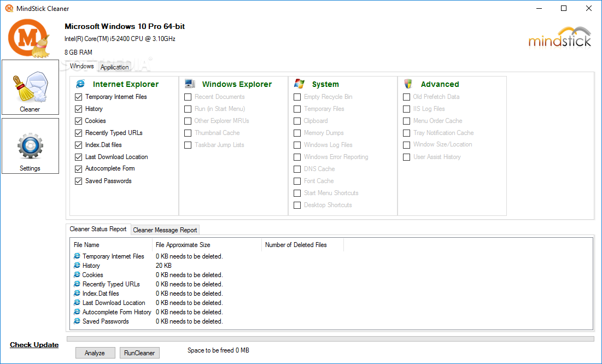Uncheck Saved Passwords checkbox
This screenshot has height=364, width=602.
coord(79,181)
